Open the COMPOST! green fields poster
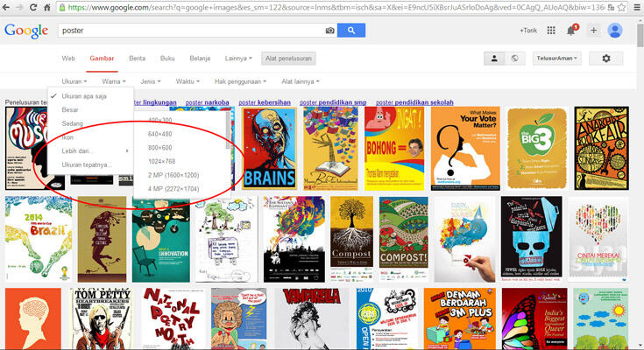This screenshot has width=644, height=350. click(404, 239)
